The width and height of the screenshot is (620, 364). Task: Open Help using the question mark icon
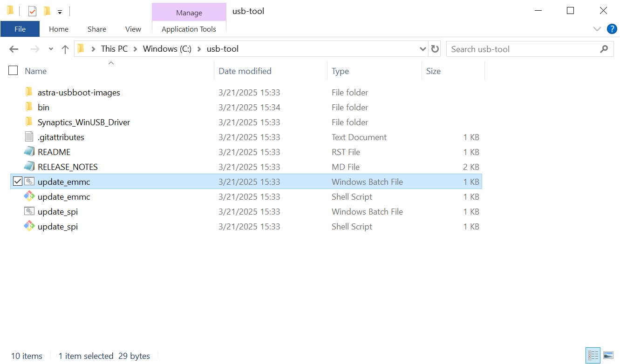612,29
